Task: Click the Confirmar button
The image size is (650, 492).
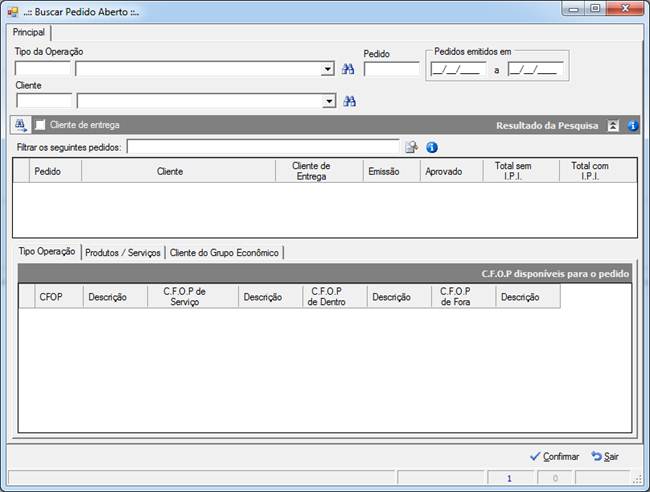Action: click(x=555, y=456)
